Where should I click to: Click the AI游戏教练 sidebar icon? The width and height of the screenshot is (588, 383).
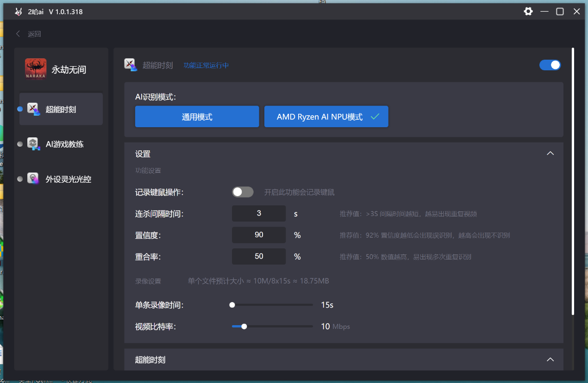click(x=33, y=144)
